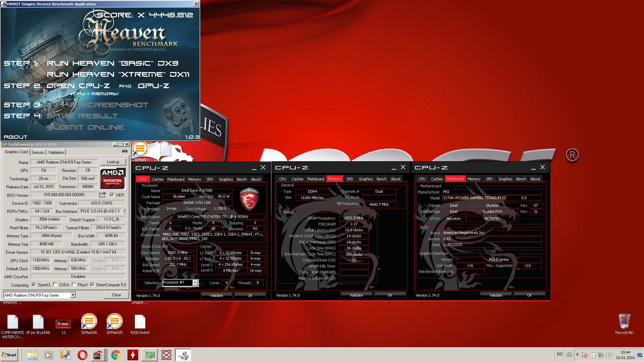Image resolution: width=644 pixels, height=362 pixels.
Task: Toggle the OpenCL computing checkbox
Action: point(34,285)
